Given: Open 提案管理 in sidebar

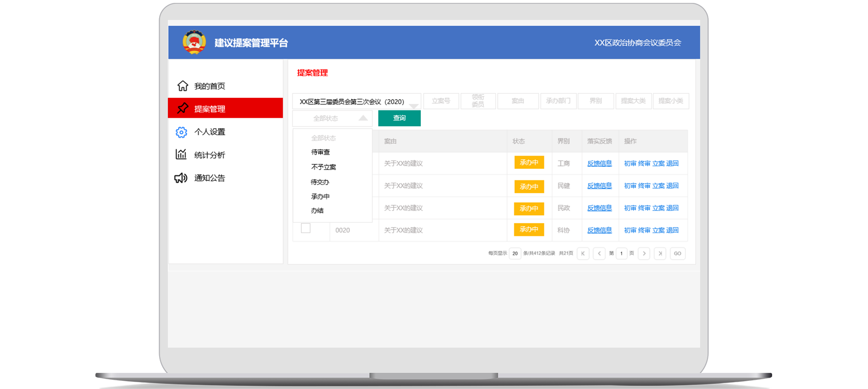Looking at the screenshot, I should pos(225,108).
